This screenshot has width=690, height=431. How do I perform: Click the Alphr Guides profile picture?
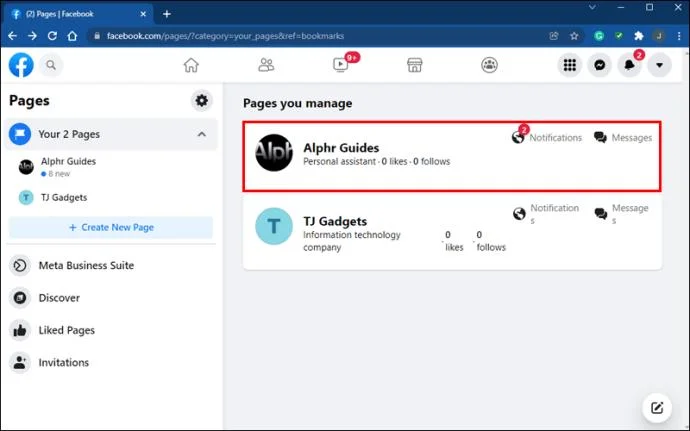click(274, 153)
